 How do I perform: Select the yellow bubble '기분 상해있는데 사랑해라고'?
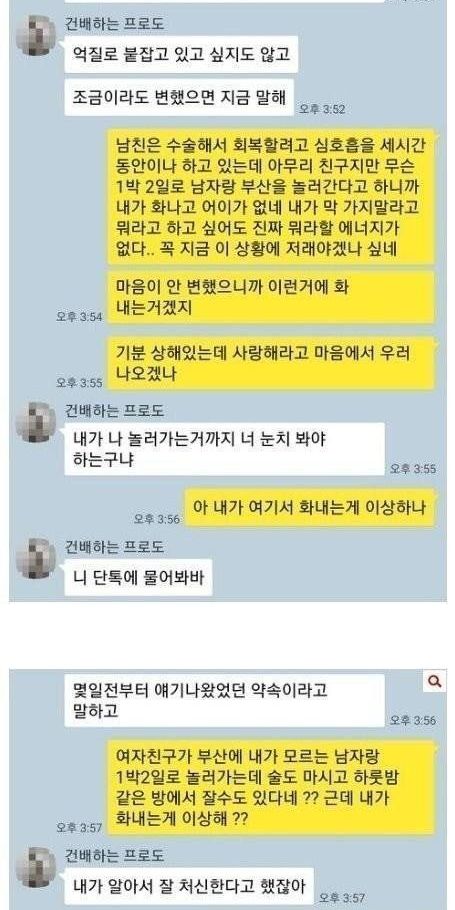pyautogui.click(x=271, y=363)
